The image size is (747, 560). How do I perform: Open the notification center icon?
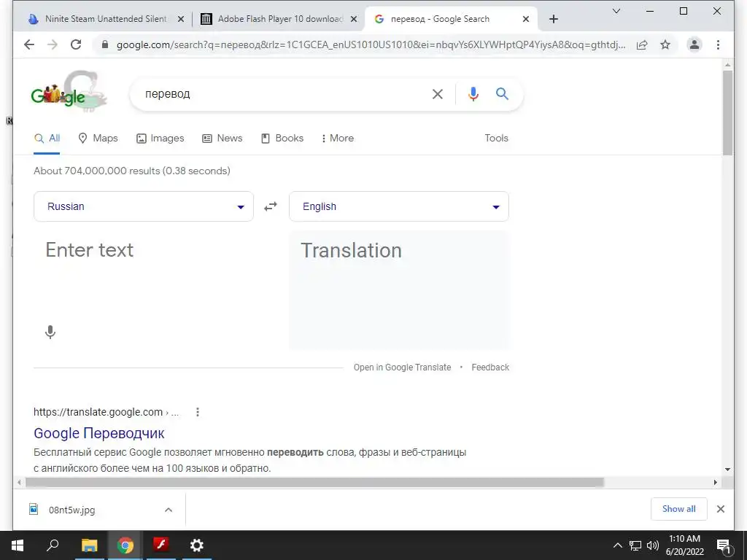click(x=723, y=545)
